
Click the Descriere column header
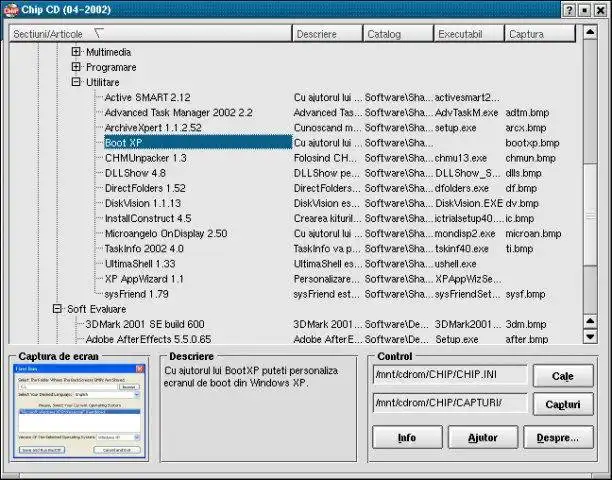(x=327, y=34)
